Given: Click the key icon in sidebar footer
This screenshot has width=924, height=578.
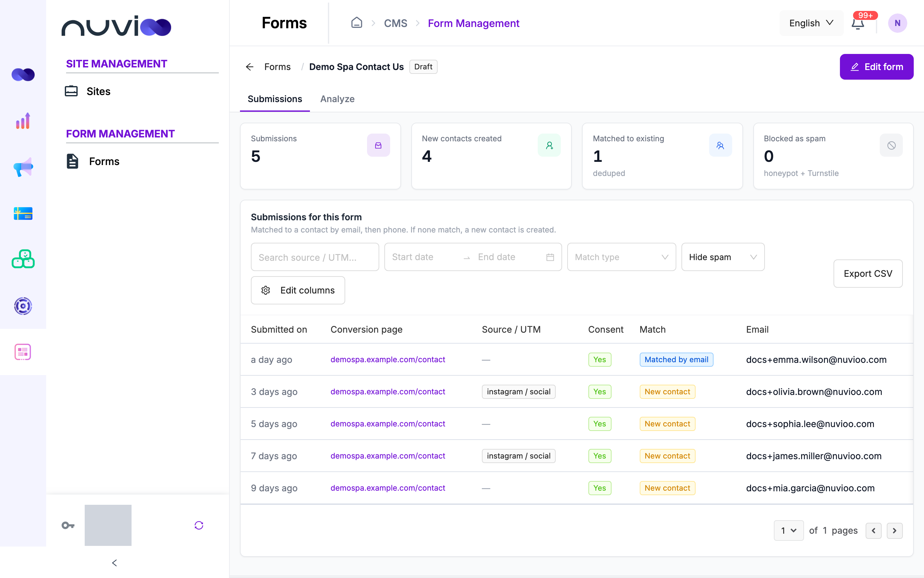Looking at the screenshot, I should (68, 525).
